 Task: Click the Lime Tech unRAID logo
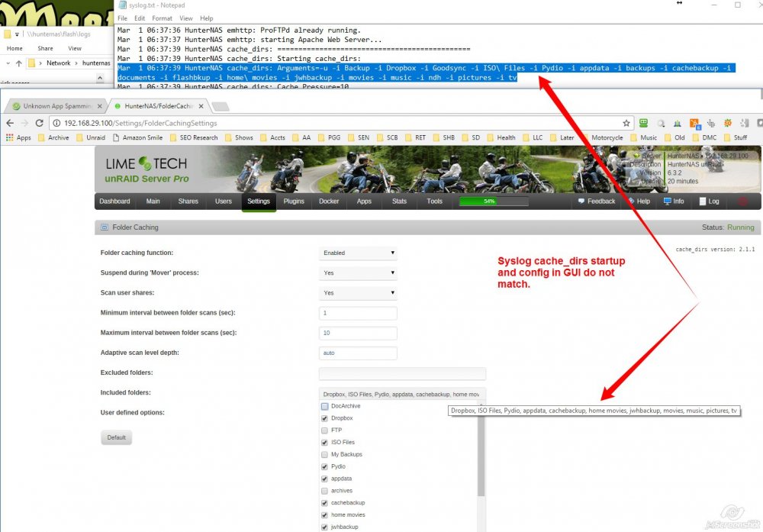147,169
